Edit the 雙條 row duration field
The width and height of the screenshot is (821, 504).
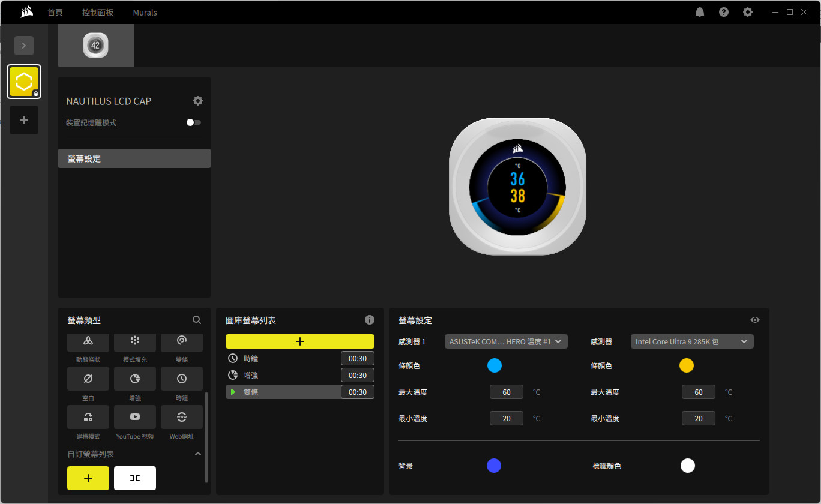click(358, 392)
